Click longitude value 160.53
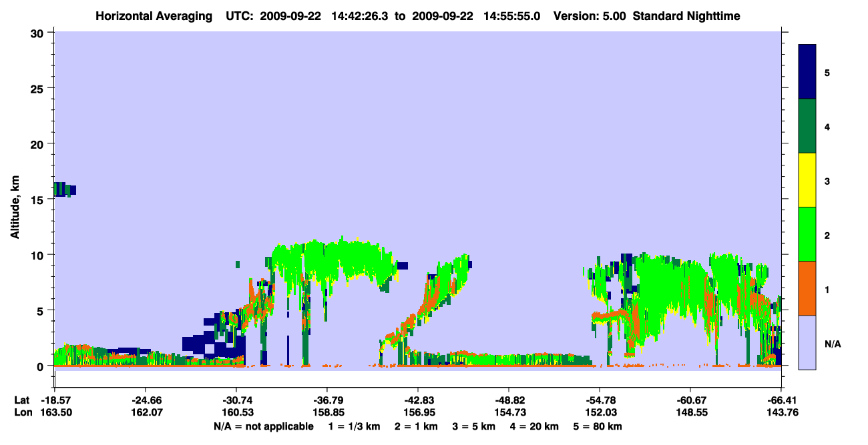868x445 pixels. 236,412
